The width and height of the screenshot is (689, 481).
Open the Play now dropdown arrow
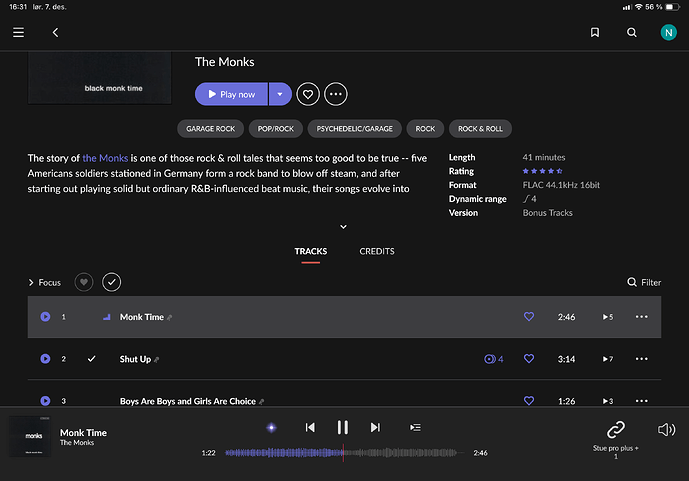pos(280,94)
